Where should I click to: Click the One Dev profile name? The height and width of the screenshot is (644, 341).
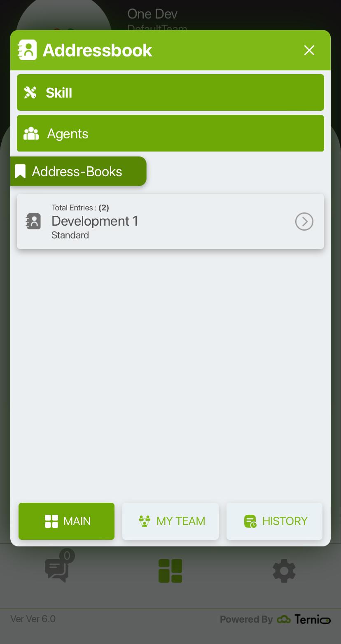coord(152,14)
